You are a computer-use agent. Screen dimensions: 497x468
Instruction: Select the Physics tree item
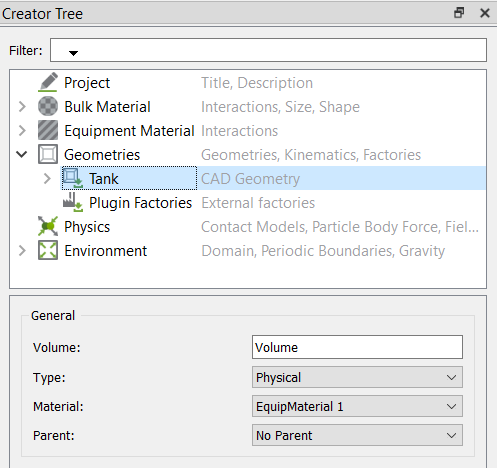tap(87, 227)
